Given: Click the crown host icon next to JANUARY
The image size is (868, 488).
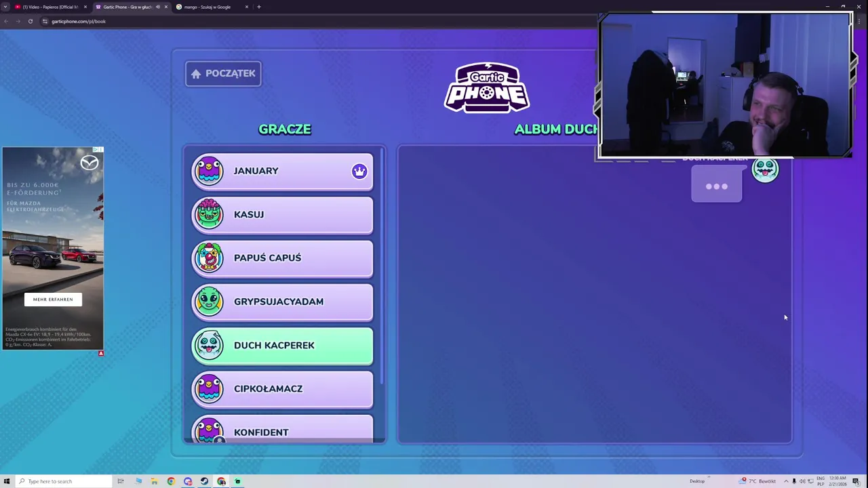Looking at the screenshot, I should (359, 171).
